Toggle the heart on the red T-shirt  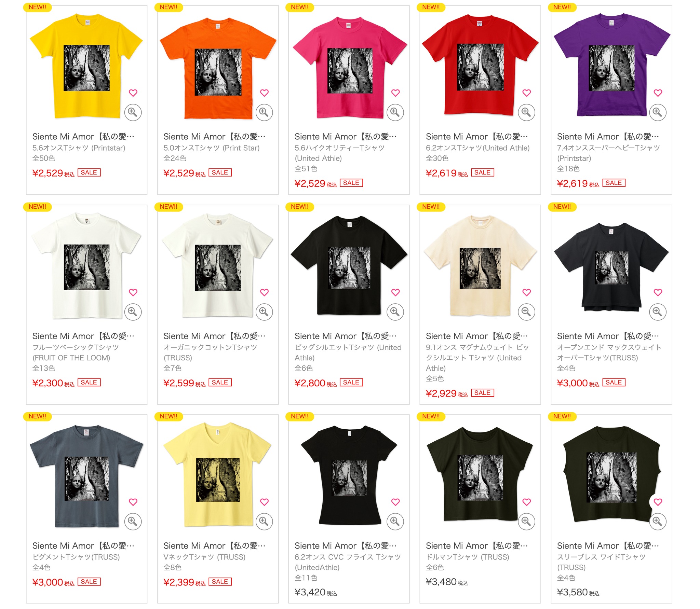[x=527, y=93]
